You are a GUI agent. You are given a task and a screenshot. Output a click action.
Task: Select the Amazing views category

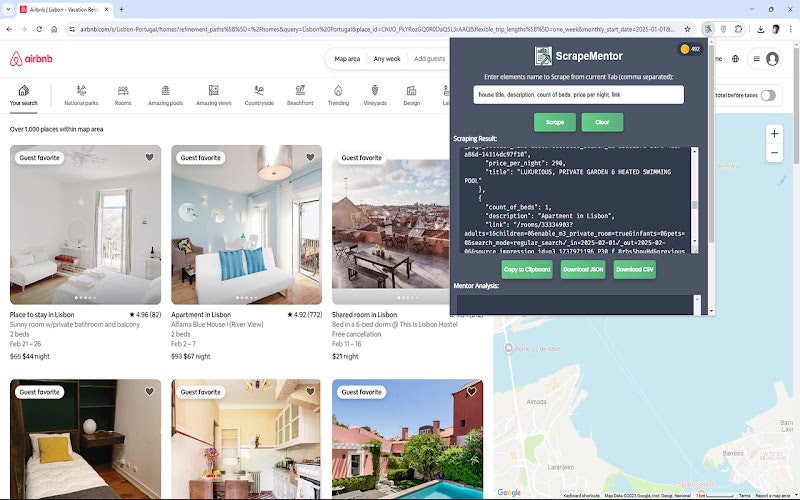[214, 95]
